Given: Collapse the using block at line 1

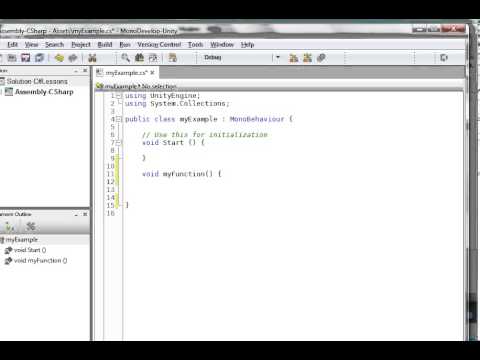Looking at the screenshot, I should [119, 96].
